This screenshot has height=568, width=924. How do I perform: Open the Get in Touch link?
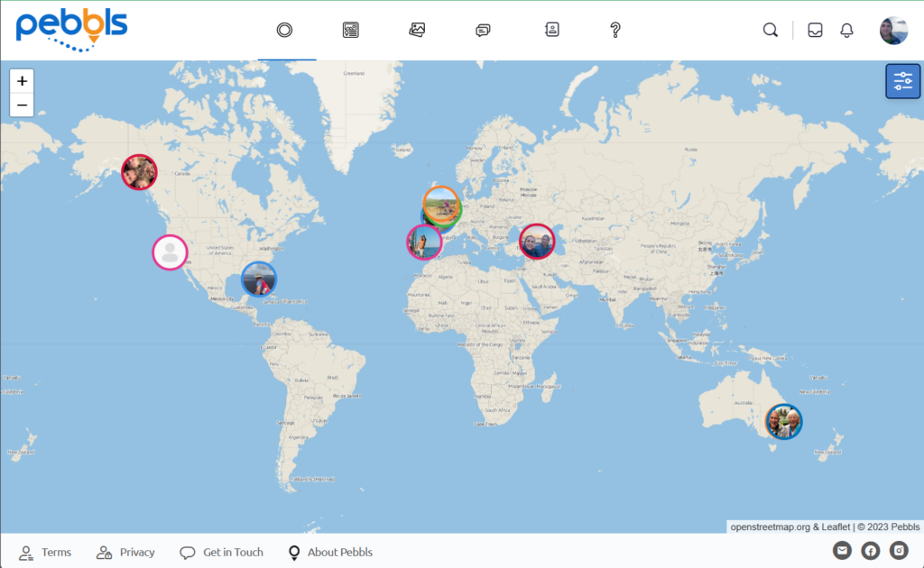222,552
